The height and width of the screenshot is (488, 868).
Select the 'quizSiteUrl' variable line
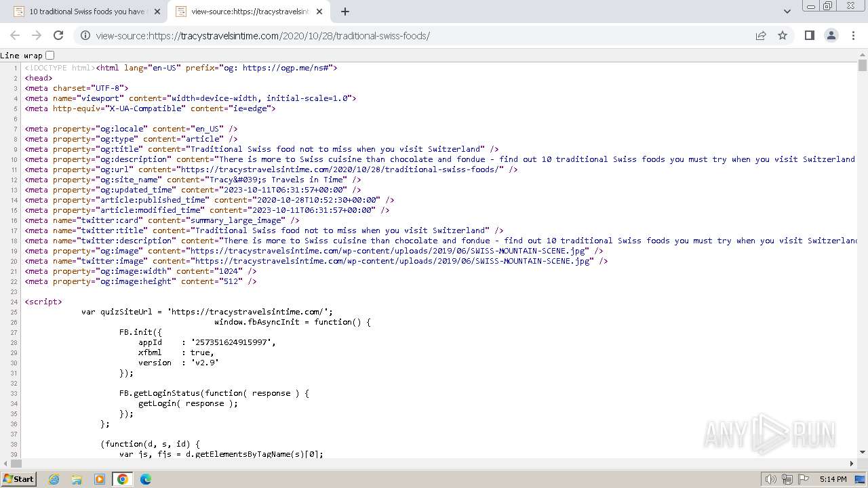[x=207, y=312]
